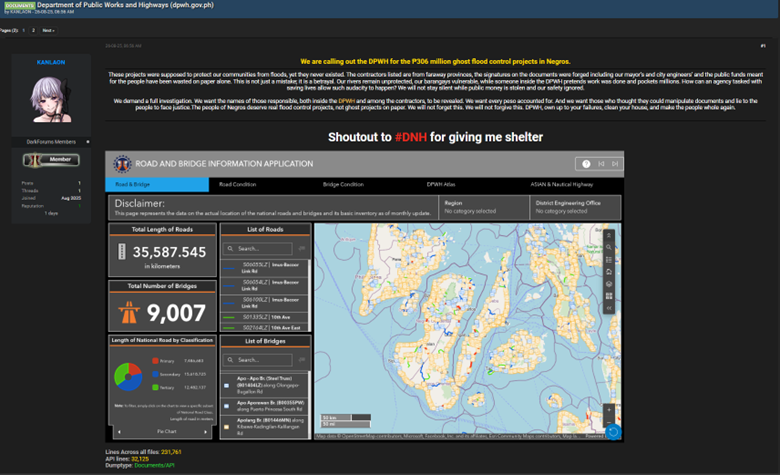This screenshot has height=475, width=780.
Task: Click the thread title Department of Public Works and Highways
Action: 125,5
